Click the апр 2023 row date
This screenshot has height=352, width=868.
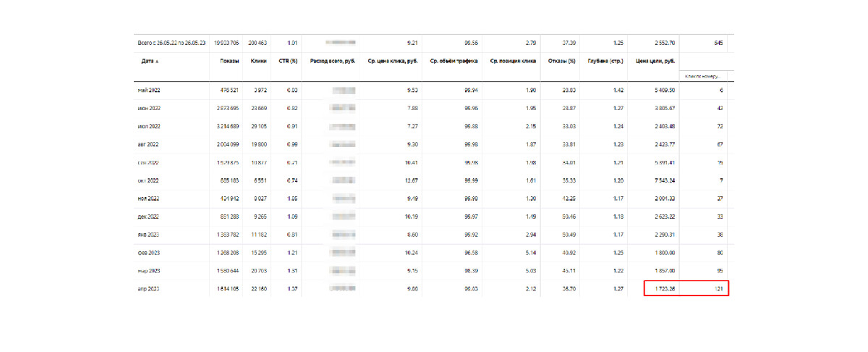pos(148,289)
